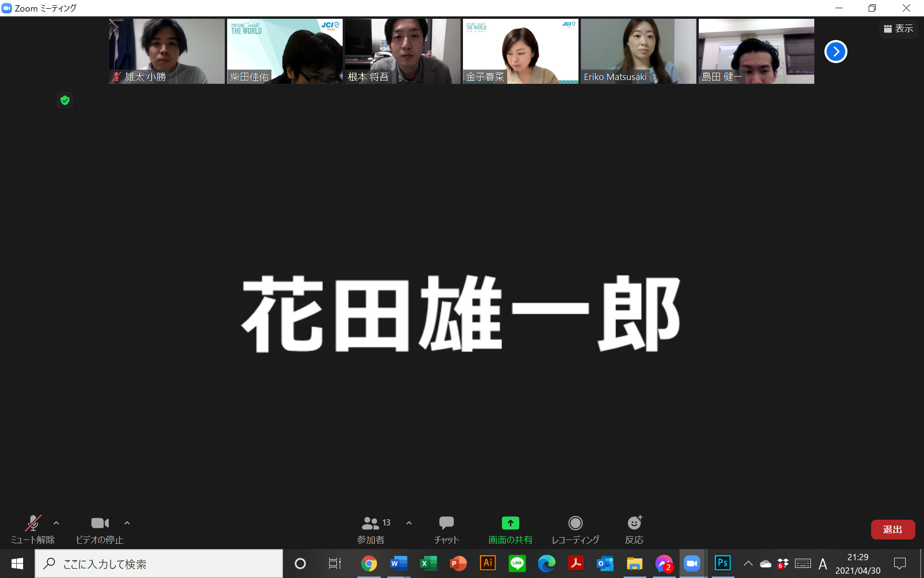
Task: Open the Chat (チャット) panel
Action: click(446, 529)
